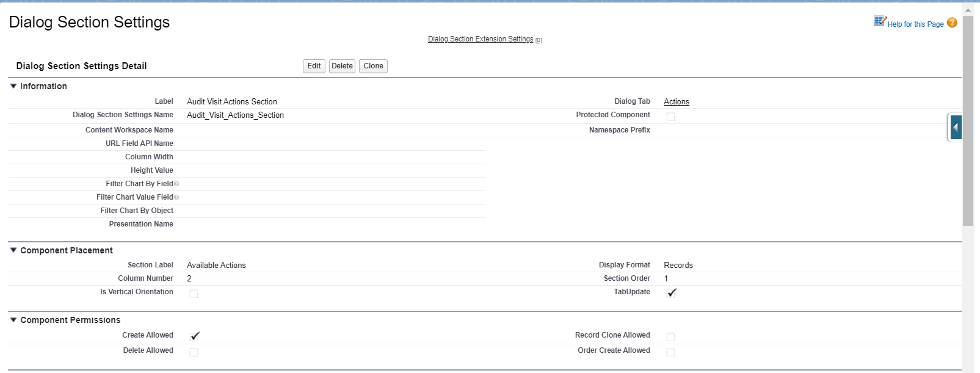Toggle the TabUpdate checkbox
This screenshot has width=980, height=373.
pyautogui.click(x=671, y=293)
